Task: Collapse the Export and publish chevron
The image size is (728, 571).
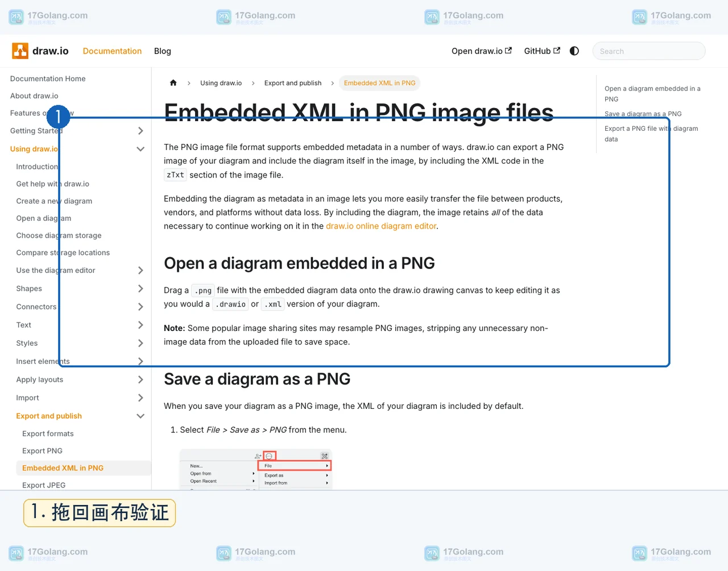Action: click(x=140, y=416)
